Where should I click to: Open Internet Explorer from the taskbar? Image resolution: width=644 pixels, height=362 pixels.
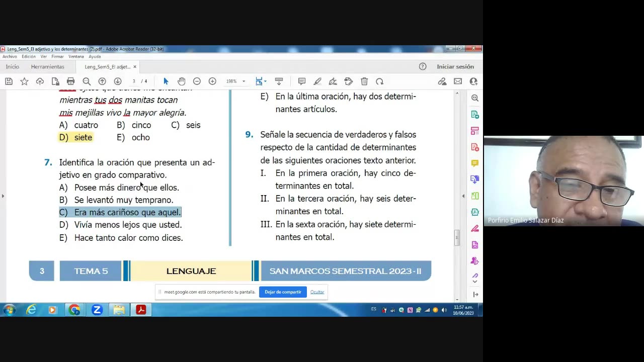31,310
